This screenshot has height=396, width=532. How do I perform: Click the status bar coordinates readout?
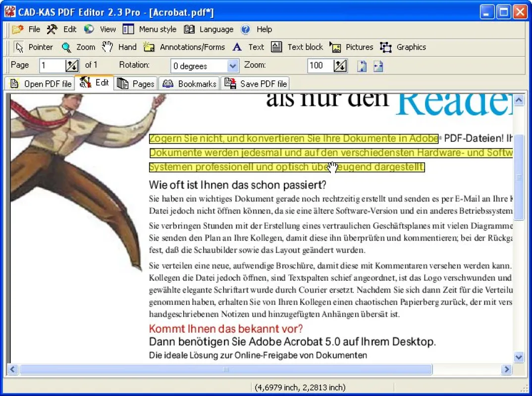coord(300,388)
